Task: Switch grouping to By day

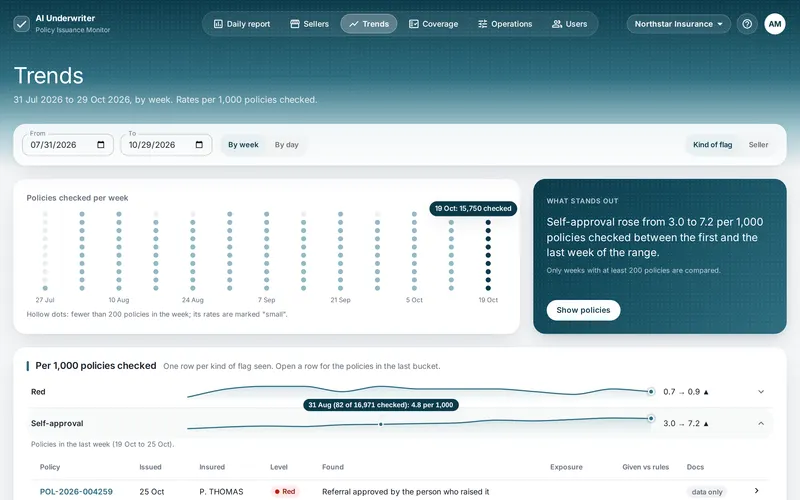Action: [x=286, y=145]
